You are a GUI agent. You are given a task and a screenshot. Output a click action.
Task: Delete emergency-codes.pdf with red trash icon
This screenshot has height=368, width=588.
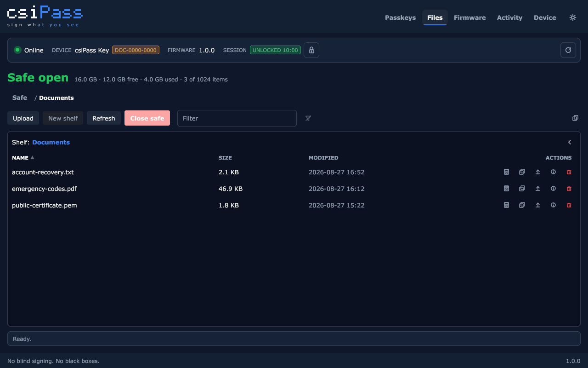pyautogui.click(x=569, y=189)
